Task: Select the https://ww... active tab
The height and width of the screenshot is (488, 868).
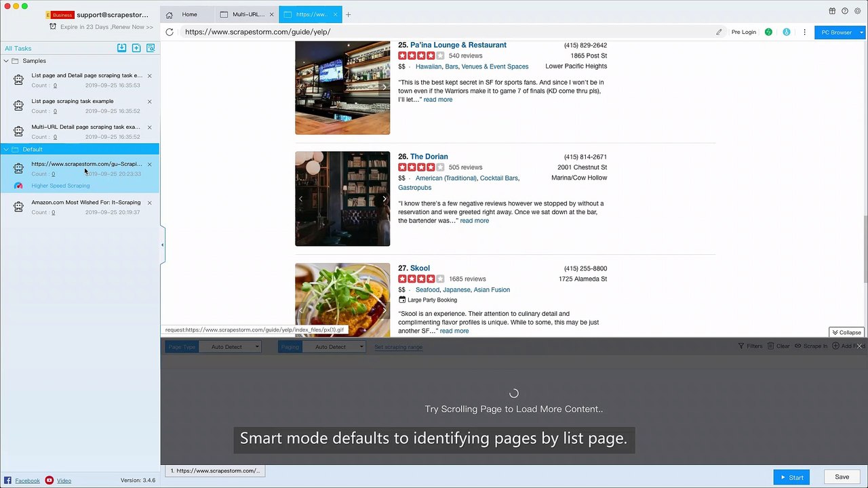Action: [x=311, y=14]
